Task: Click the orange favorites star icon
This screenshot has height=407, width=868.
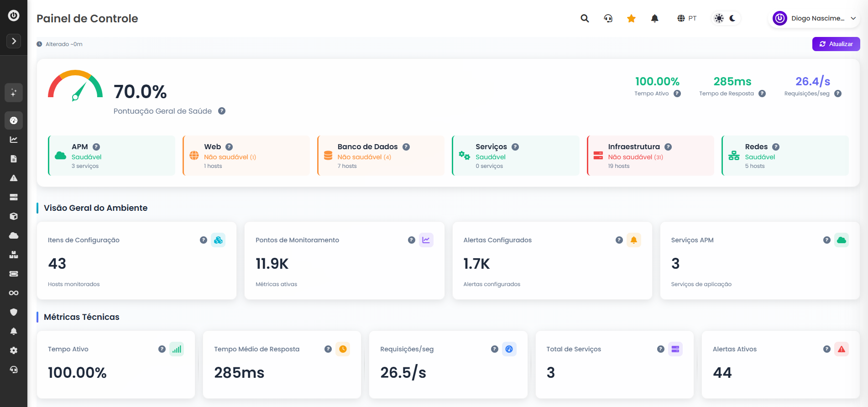Action: pos(631,18)
